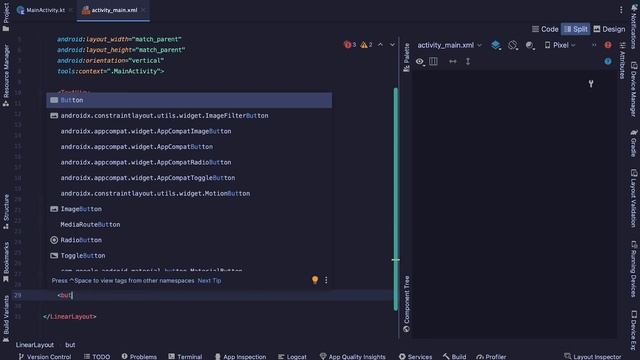
Task: Expand hidden design toolbar items chevron
Action: (594, 45)
